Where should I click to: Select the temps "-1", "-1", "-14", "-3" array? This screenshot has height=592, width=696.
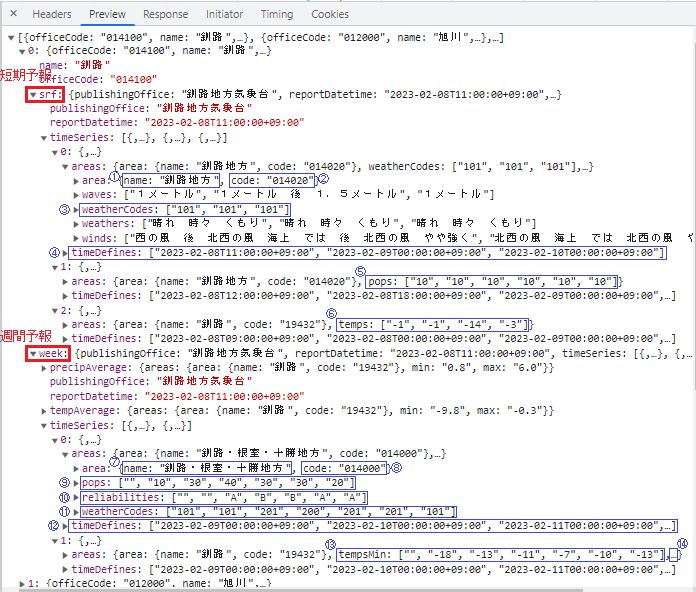pos(433,325)
